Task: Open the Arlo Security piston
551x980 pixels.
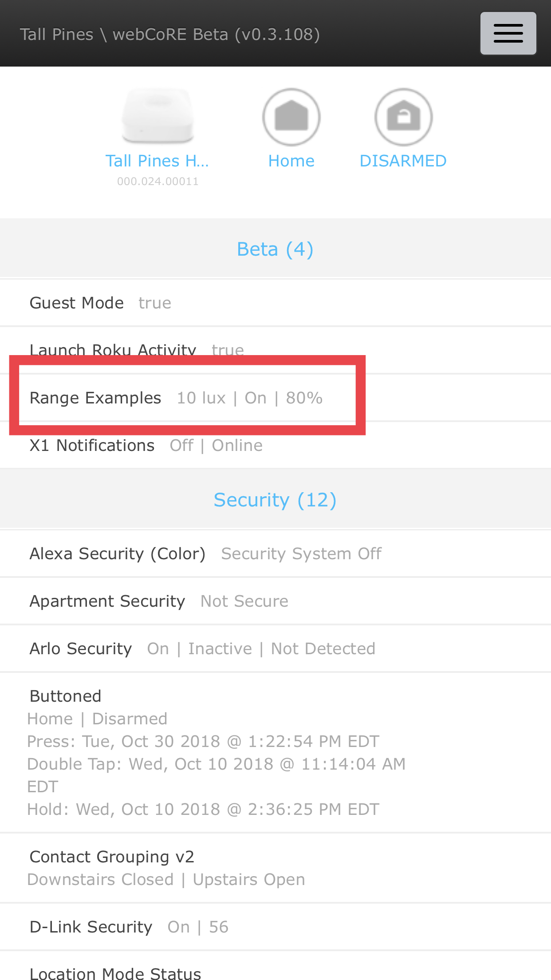Action: pos(275,648)
